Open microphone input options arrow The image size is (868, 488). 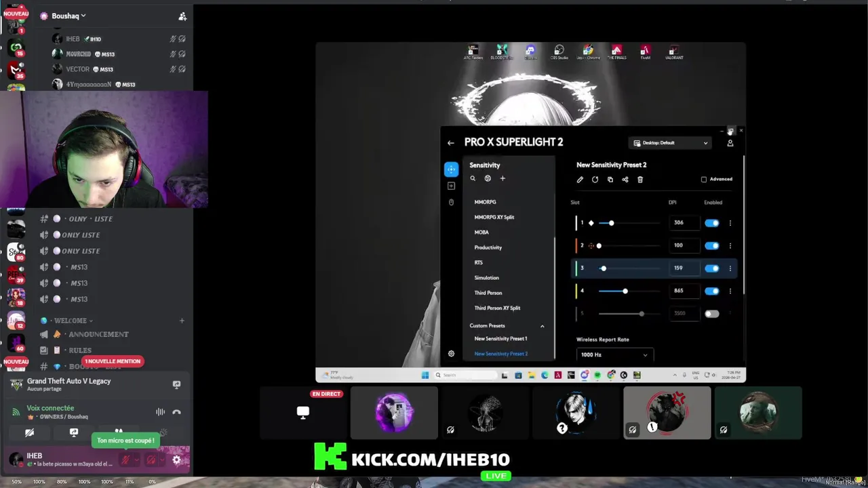[x=136, y=460]
